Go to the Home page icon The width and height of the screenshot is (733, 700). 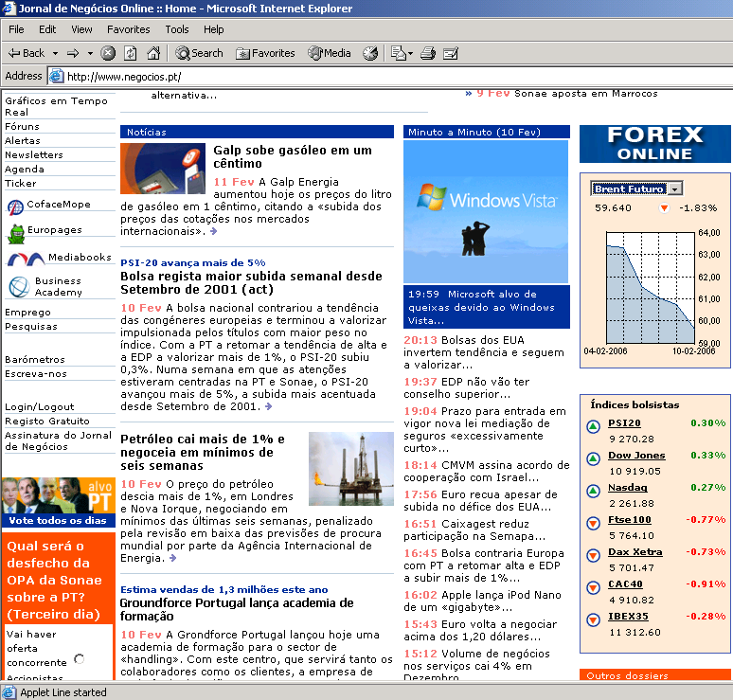153,53
